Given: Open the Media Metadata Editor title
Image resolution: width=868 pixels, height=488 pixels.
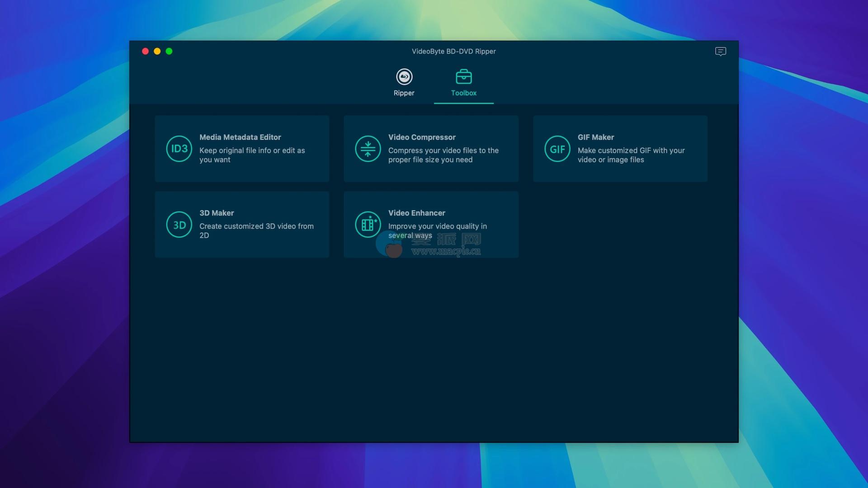Looking at the screenshot, I should click(x=240, y=137).
